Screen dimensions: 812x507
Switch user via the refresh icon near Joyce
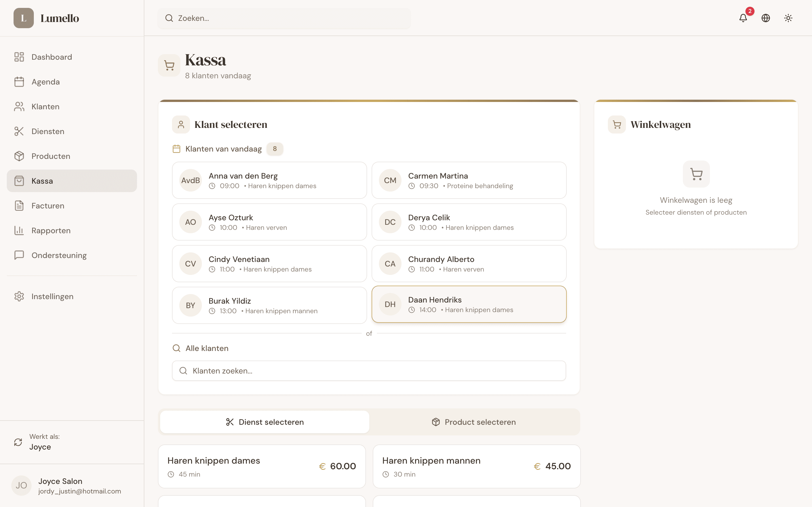click(18, 442)
